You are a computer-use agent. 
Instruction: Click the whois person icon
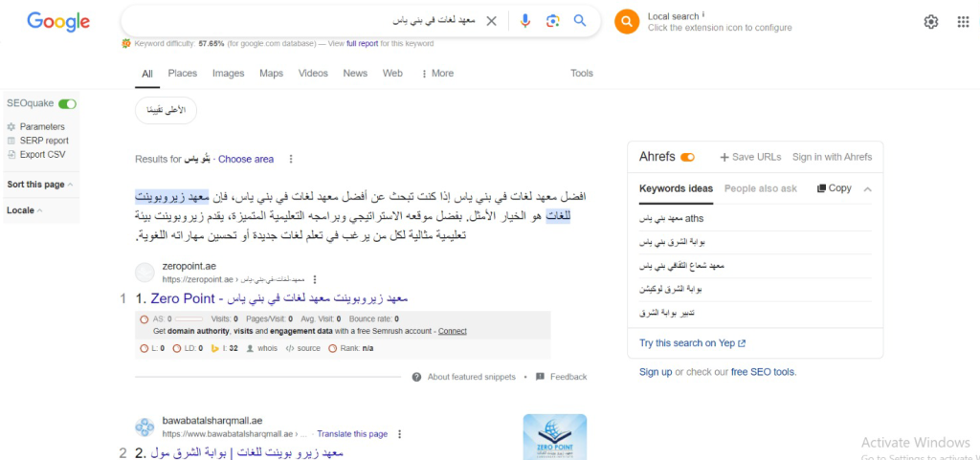(x=250, y=348)
